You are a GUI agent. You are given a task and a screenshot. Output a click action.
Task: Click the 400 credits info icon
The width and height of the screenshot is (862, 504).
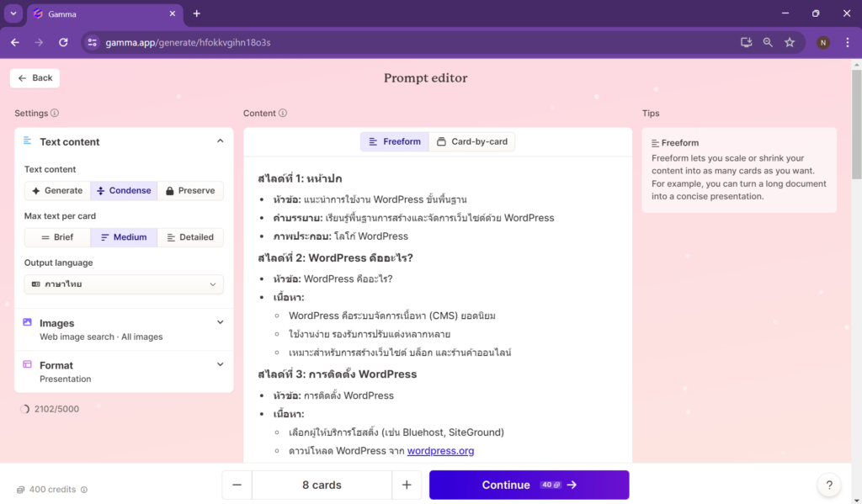(84, 490)
